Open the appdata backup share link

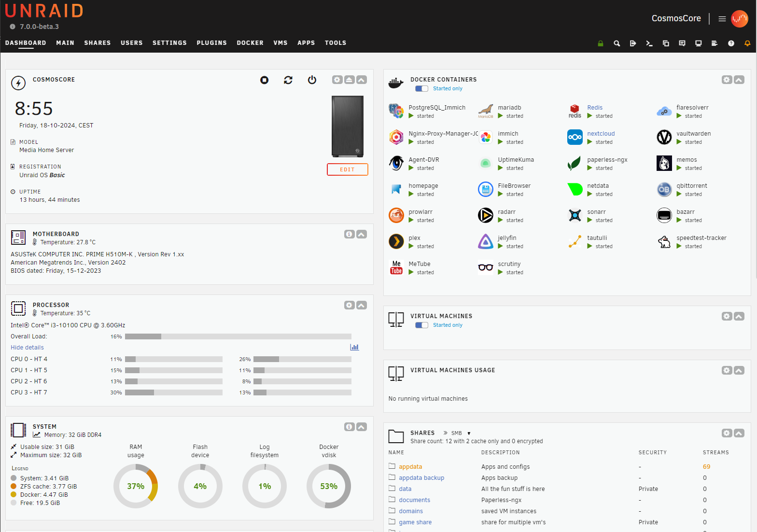[x=421, y=478]
